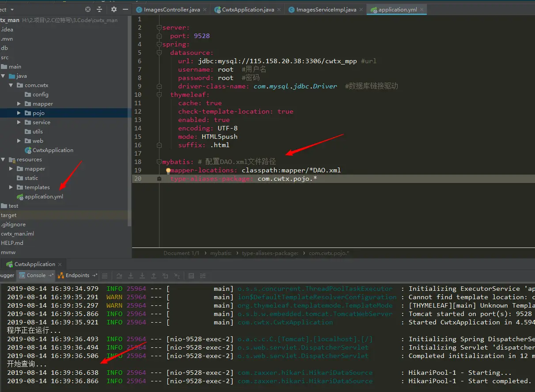
Task: Open the Project view dropdown
Action: [12, 9]
